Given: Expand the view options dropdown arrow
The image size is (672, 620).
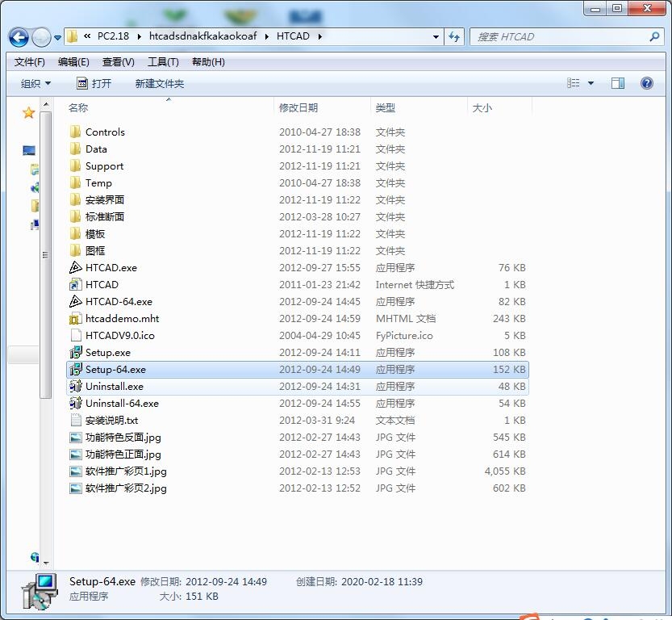Looking at the screenshot, I should coord(591,83).
